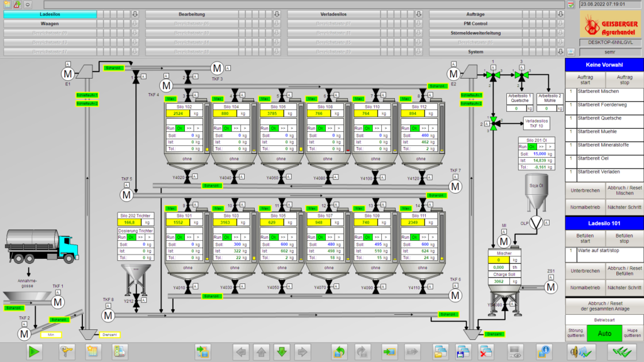Click the E1 elevator motor symbol
The height and width of the screenshot is (362, 644).
(x=68, y=74)
